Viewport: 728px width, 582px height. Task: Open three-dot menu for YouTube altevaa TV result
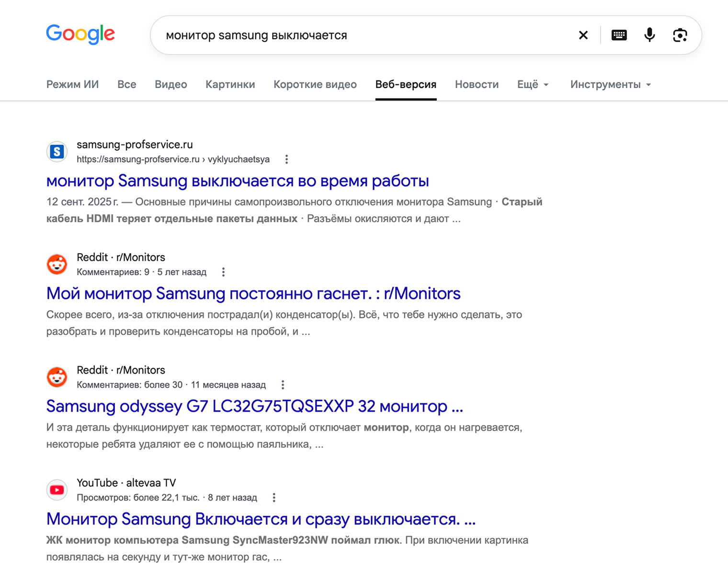pyautogui.click(x=274, y=498)
